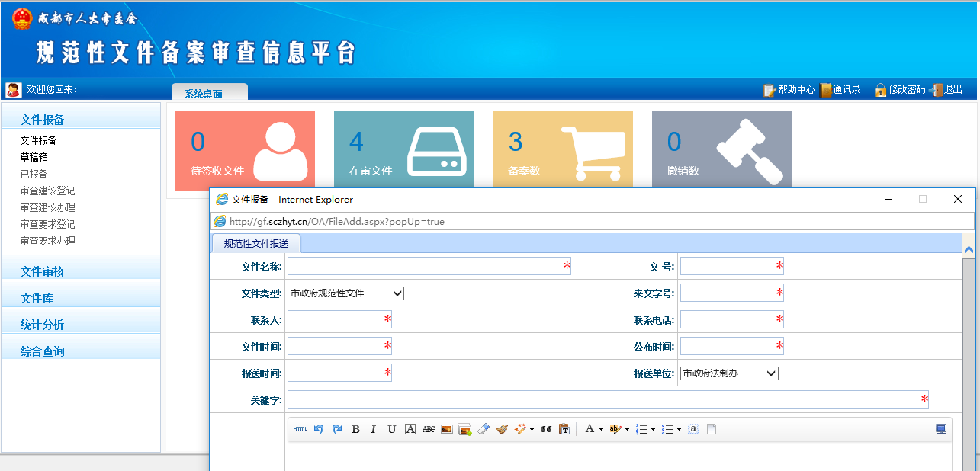This screenshot has width=980, height=471.
Task: Select the 规范性文件报送 tab
Action: [x=256, y=244]
